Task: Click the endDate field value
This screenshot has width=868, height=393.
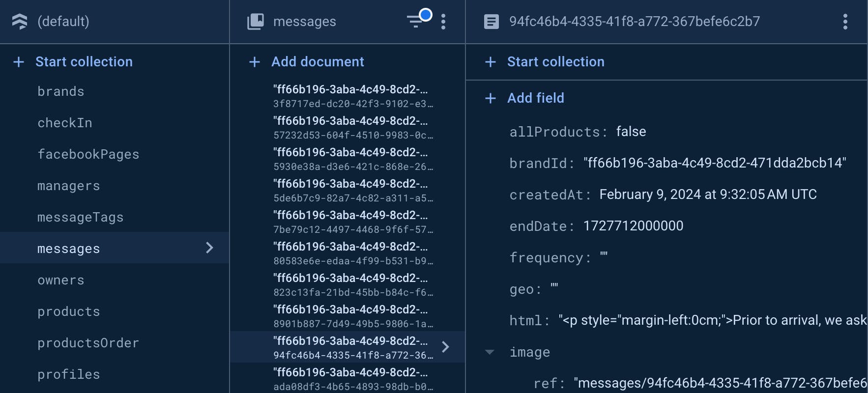Action: coord(633,226)
